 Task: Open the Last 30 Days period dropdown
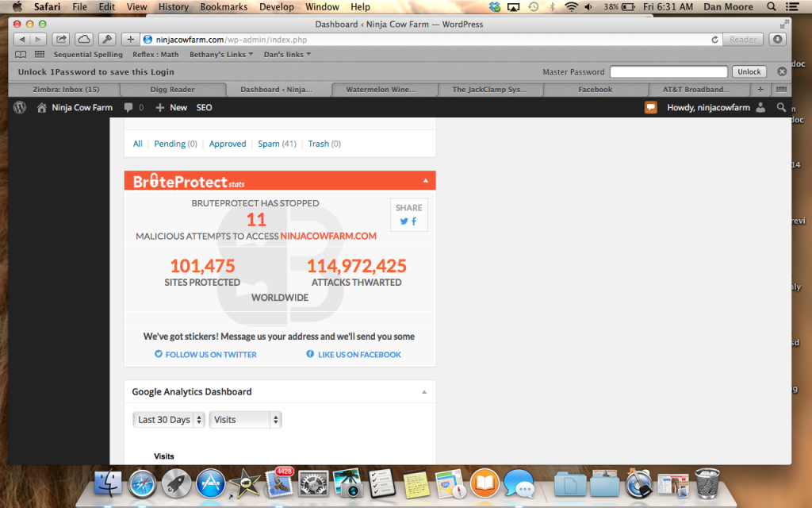tap(169, 420)
